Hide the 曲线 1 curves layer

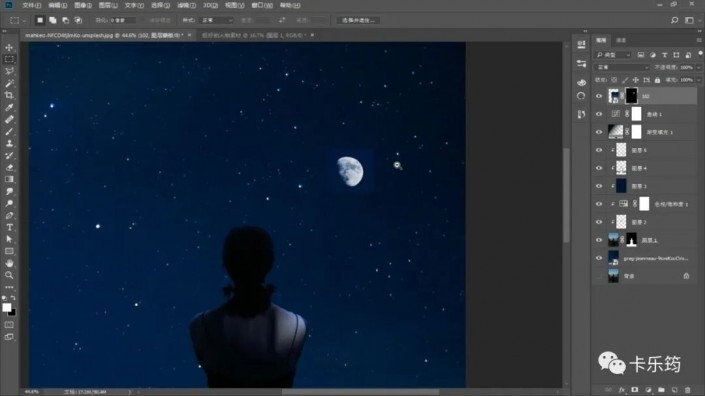pyautogui.click(x=599, y=114)
